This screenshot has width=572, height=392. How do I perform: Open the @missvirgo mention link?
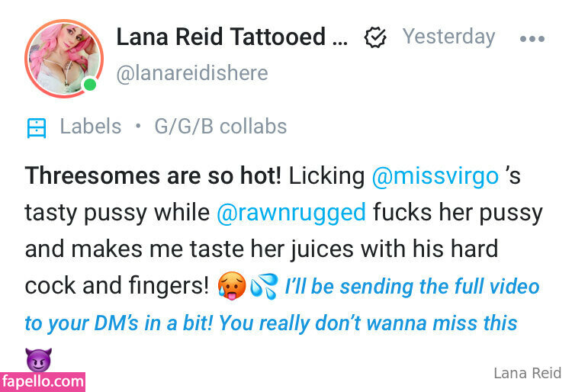click(x=435, y=176)
